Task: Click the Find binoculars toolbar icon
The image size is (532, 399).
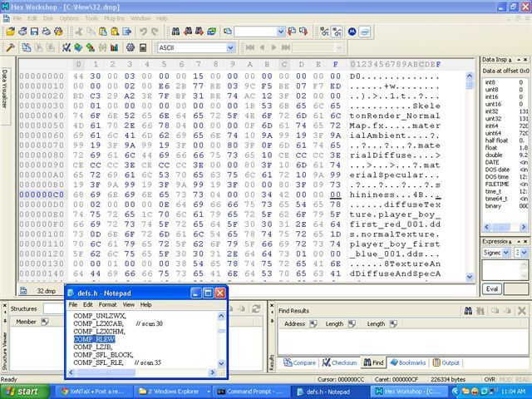Action: pos(175,32)
